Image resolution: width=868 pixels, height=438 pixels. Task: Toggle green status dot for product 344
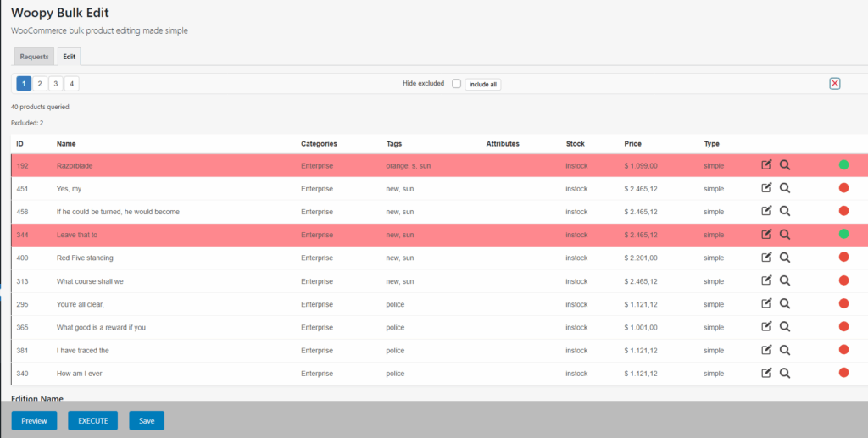843,235
